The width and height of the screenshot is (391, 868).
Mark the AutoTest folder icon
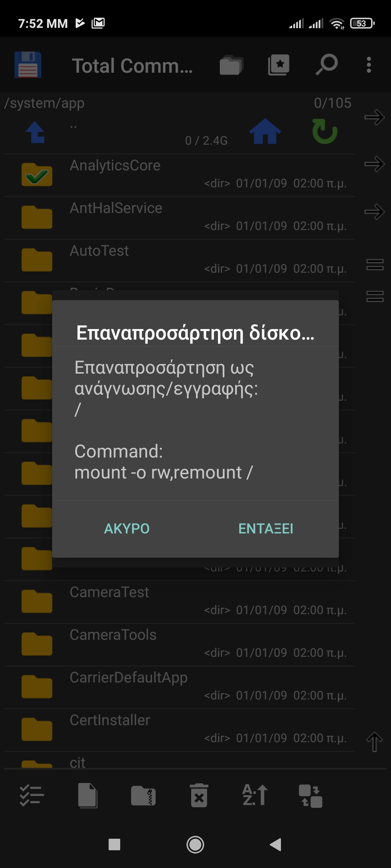[37, 260]
